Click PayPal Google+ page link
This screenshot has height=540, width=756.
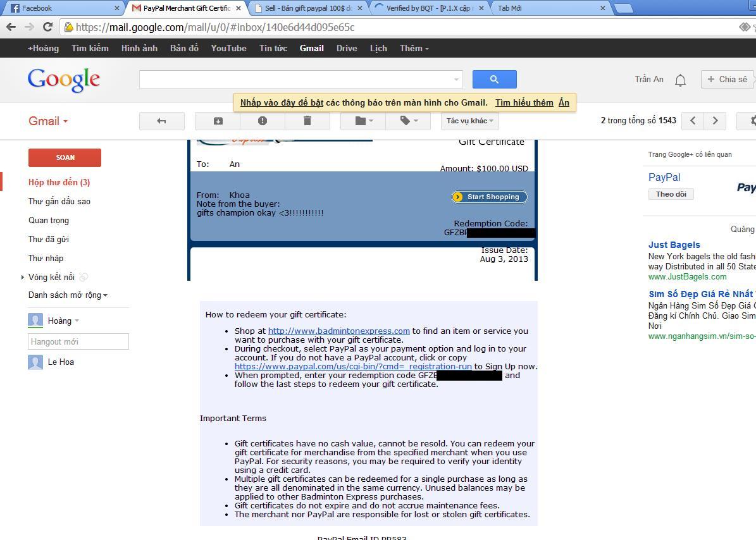pos(664,177)
